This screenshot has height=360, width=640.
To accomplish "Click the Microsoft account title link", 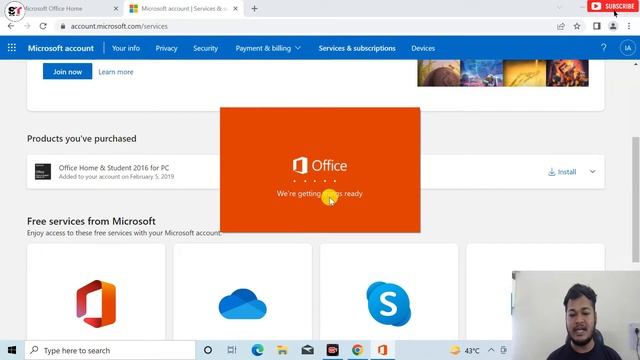I will click(x=61, y=48).
